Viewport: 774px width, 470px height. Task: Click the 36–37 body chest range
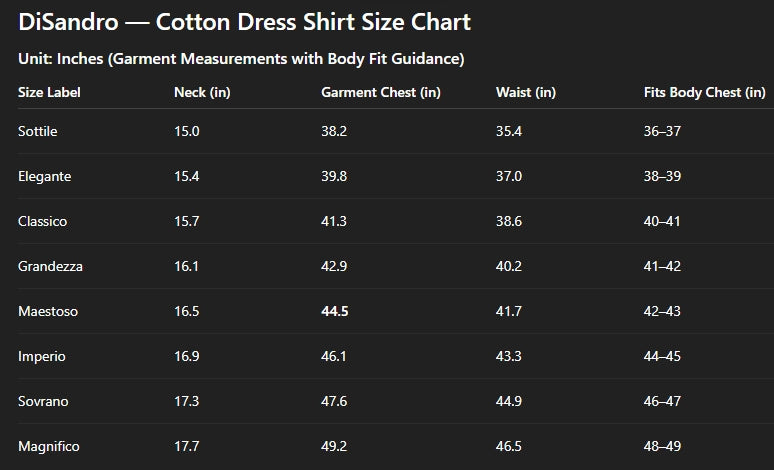click(661, 132)
